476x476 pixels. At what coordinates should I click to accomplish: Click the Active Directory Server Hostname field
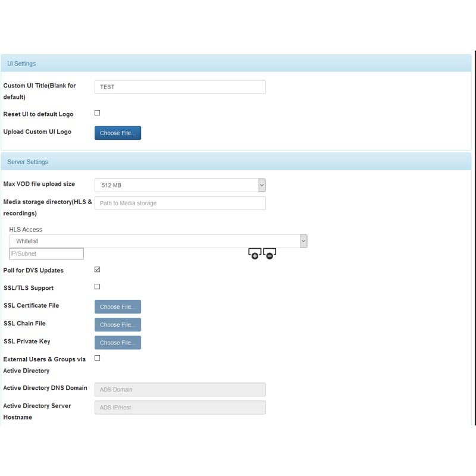click(x=180, y=408)
